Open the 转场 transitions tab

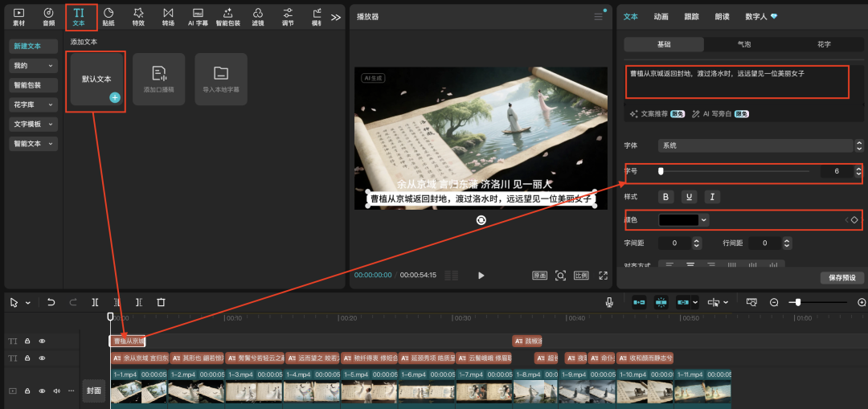(x=168, y=17)
